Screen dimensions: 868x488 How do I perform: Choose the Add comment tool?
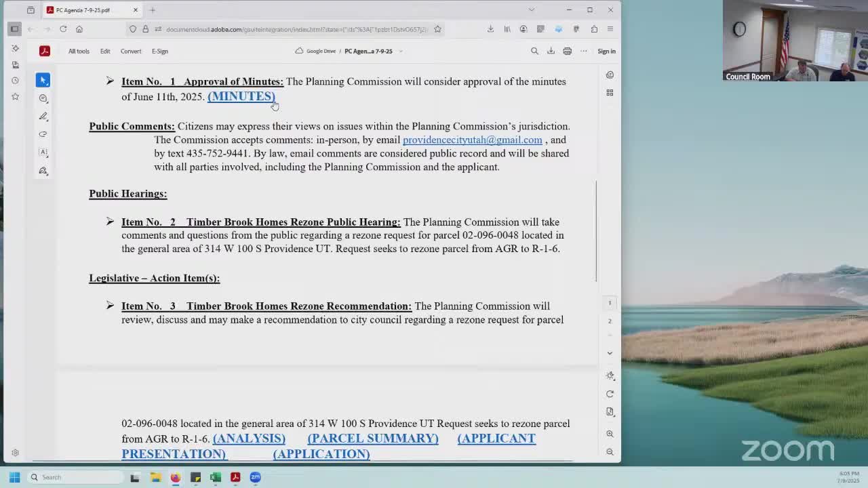(x=43, y=98)
